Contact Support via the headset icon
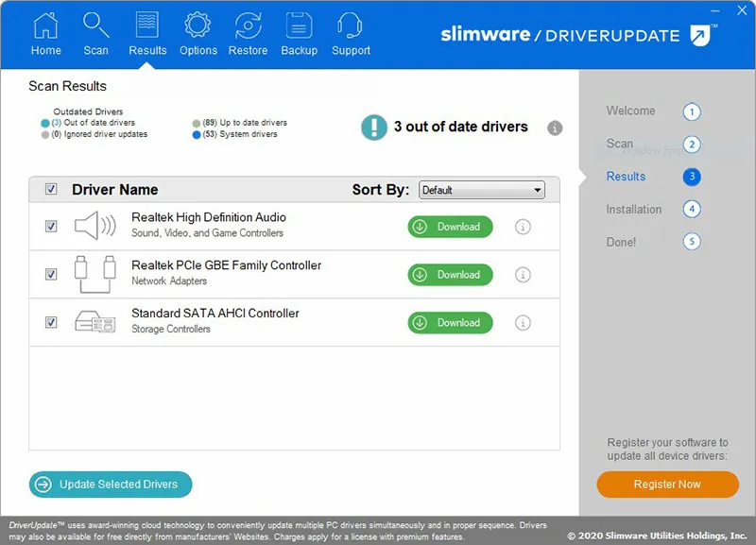The image size is (756, 545). tap(350, 31)
